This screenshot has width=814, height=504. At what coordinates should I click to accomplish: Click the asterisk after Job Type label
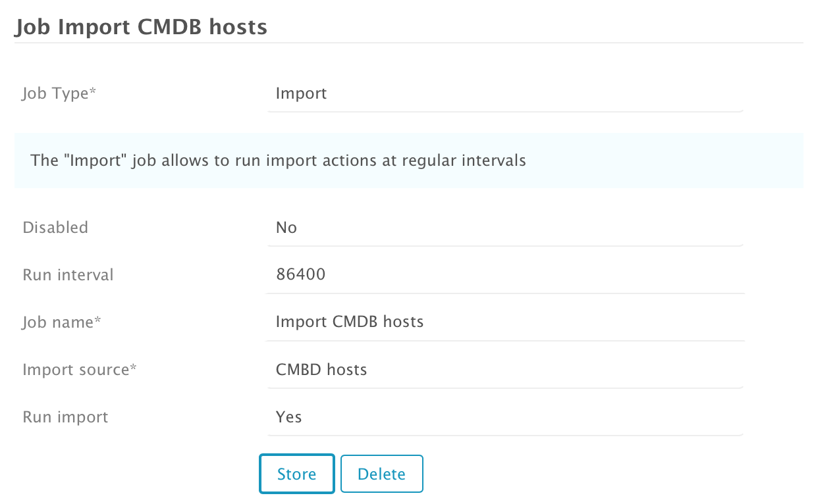click(93, 92)
